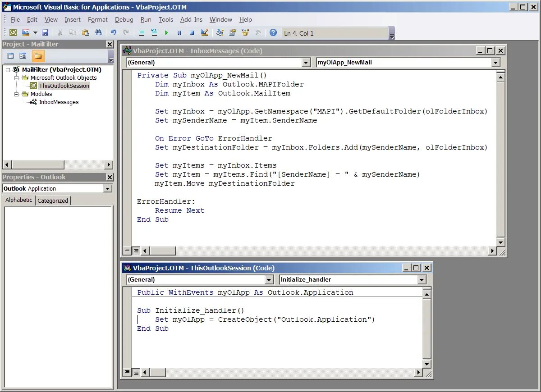Open the Insert object dropdown arrow in toolbar
This screenshot has width=541, height=392.
click(35, 32)
